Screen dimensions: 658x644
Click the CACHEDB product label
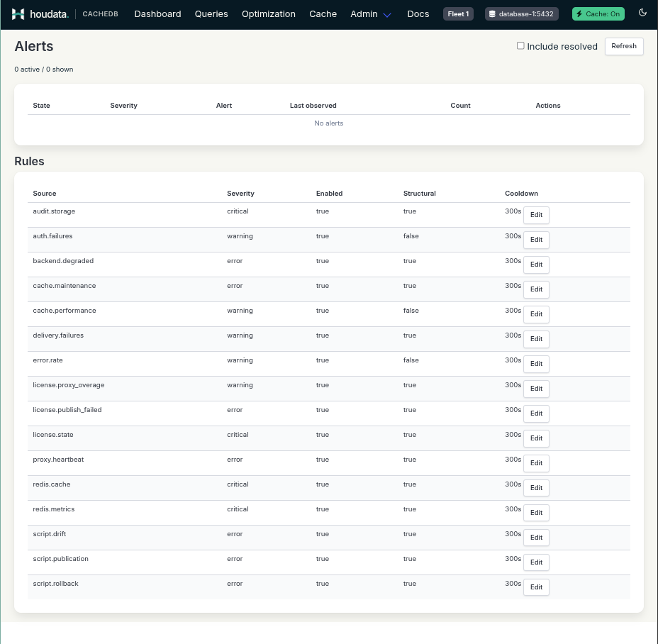click(100, 14)
